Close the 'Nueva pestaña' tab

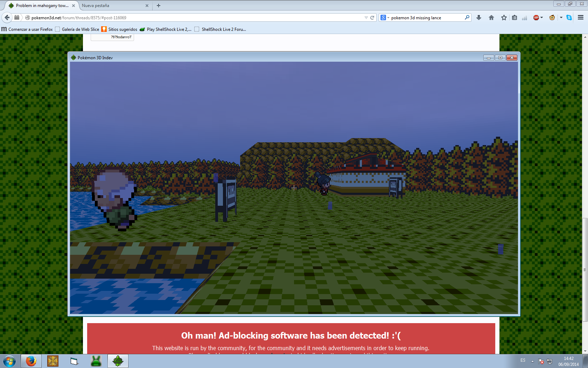click(x=147, y=6)
